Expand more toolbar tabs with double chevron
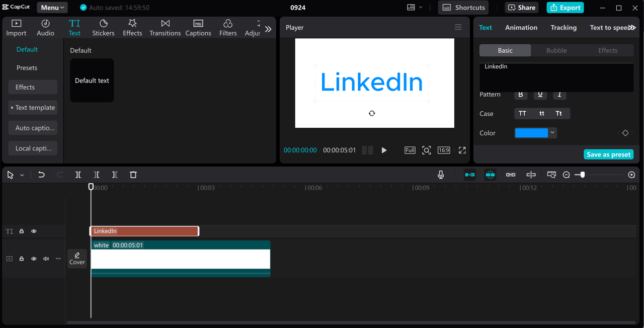This screenshot has width=644, height=328. (x=268, y=29)
